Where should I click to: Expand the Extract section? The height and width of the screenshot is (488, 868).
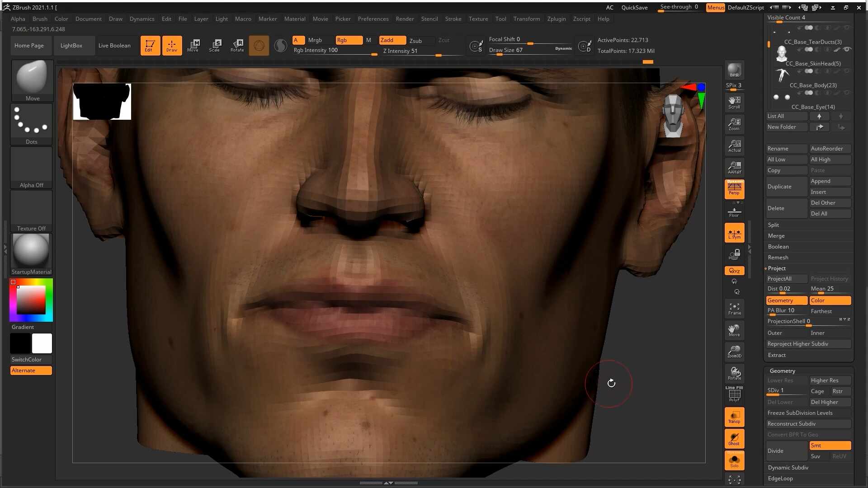[x=777, y=355]
